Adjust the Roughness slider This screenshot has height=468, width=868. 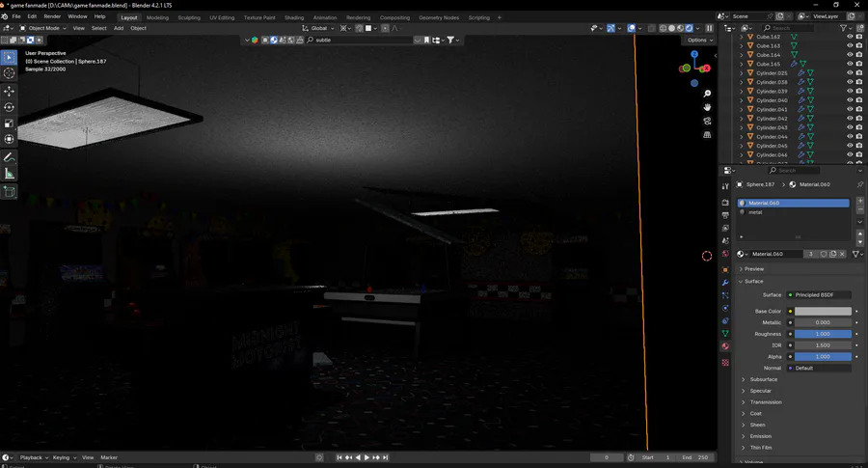click(823, 334)
